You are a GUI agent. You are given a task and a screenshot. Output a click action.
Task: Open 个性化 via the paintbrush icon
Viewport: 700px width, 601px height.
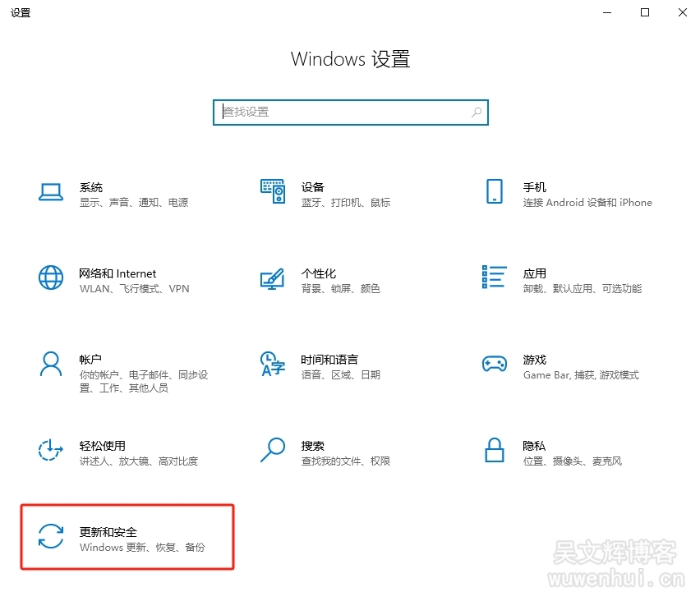tap(272, 278)
